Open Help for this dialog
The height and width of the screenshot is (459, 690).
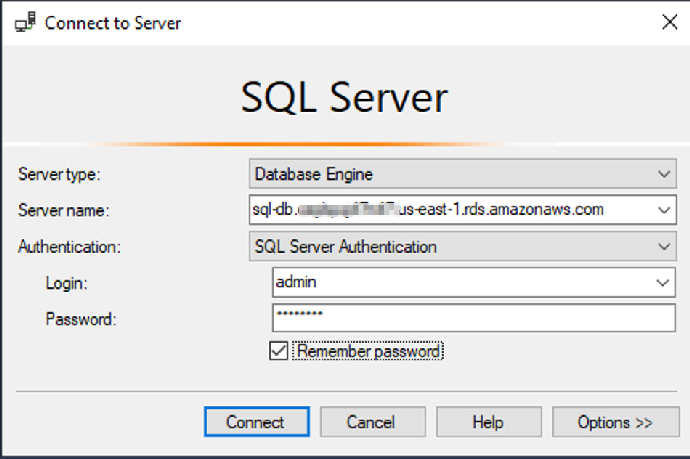click(488, 422)
